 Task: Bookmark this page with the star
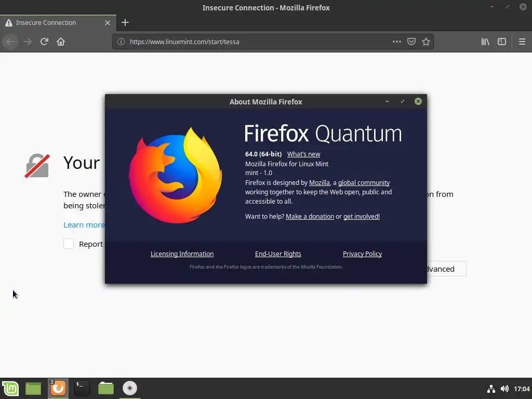pyautogui.click(x=426, y=42)
